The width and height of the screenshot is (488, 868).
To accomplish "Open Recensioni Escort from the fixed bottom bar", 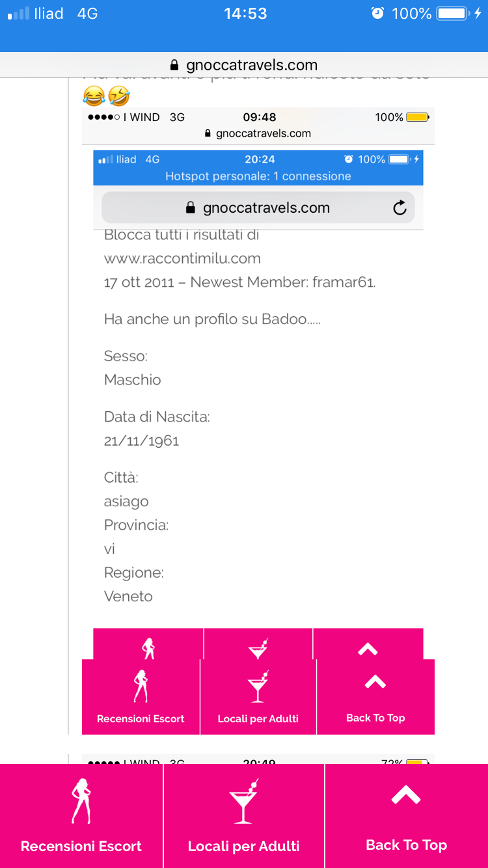I will click(81, 846).
